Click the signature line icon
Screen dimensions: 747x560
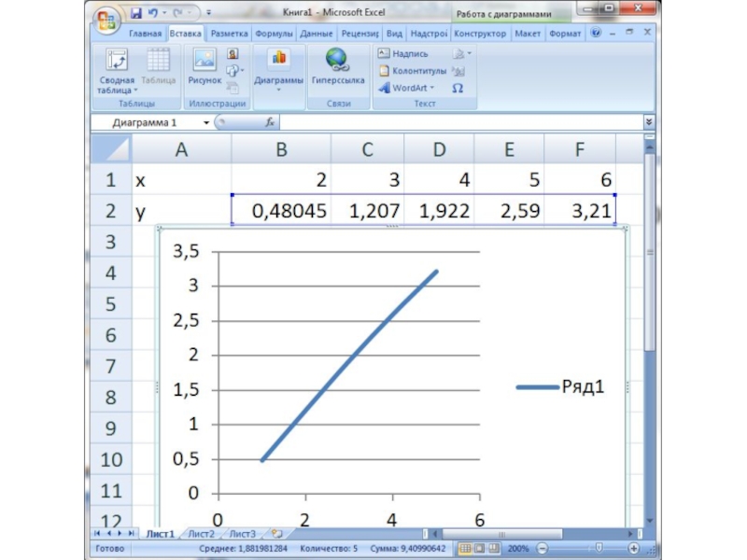pos(461,54)
